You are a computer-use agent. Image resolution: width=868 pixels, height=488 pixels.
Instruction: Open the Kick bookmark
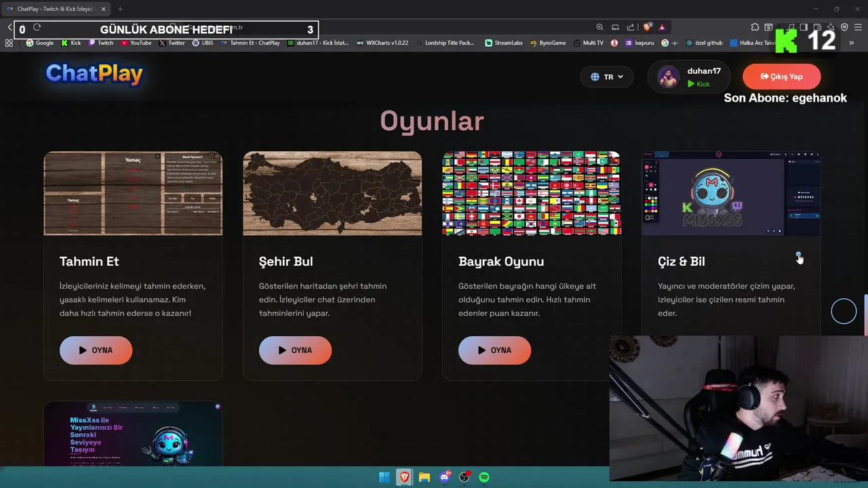[x=71, y=43]
